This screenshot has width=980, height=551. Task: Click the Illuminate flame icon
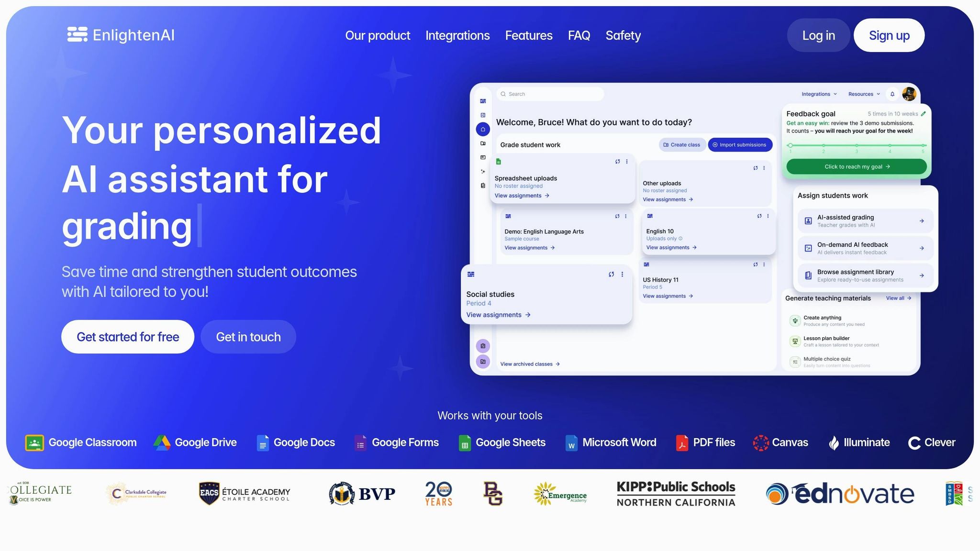tap(834, 443)
